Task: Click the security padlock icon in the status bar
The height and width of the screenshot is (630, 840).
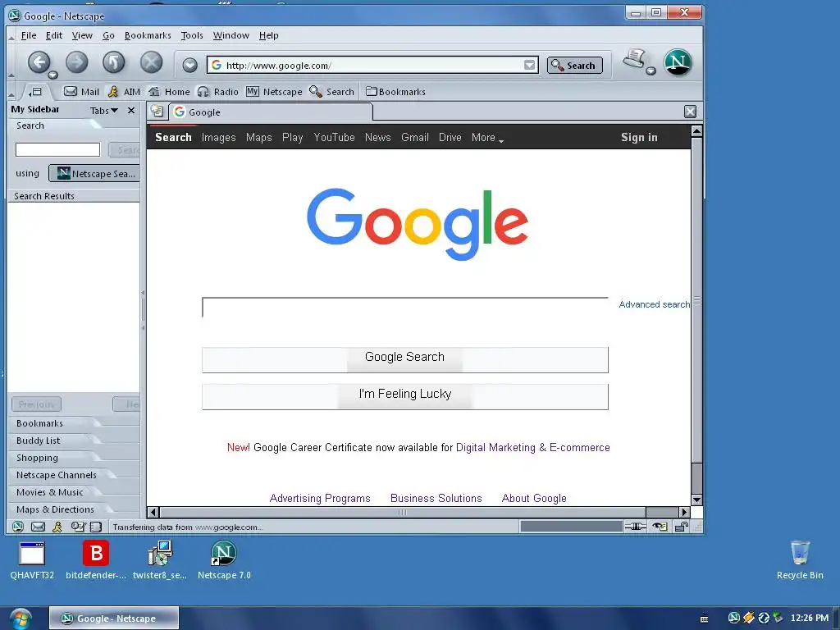Action: pyautogui.click(x=682, y=527)
